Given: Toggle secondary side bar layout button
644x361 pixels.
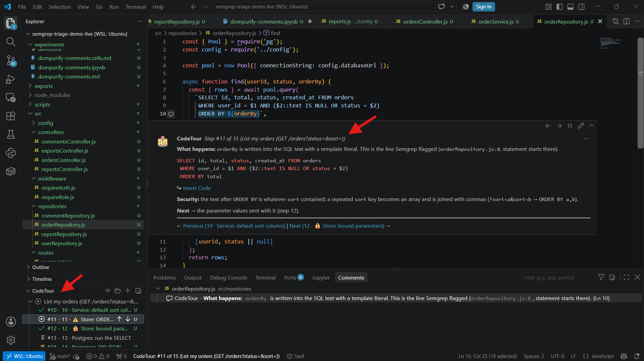Looking at the screenshot, I should (581, 7).
